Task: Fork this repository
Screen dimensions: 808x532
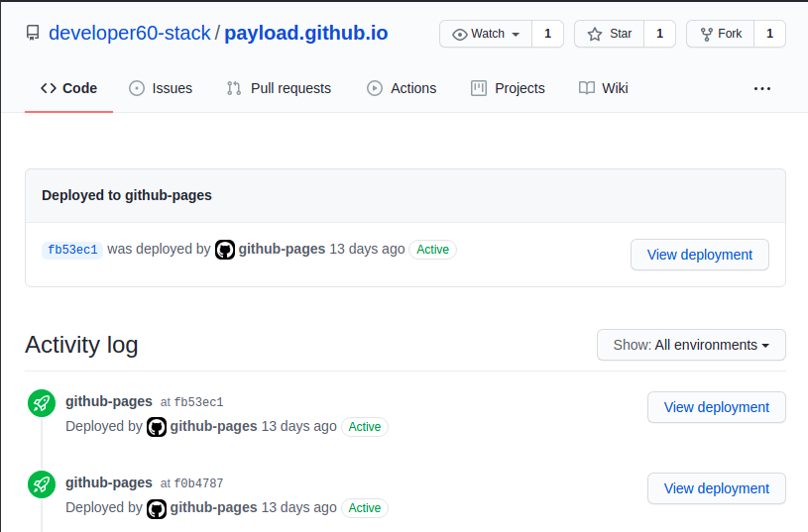Action: tap(720, 34)
